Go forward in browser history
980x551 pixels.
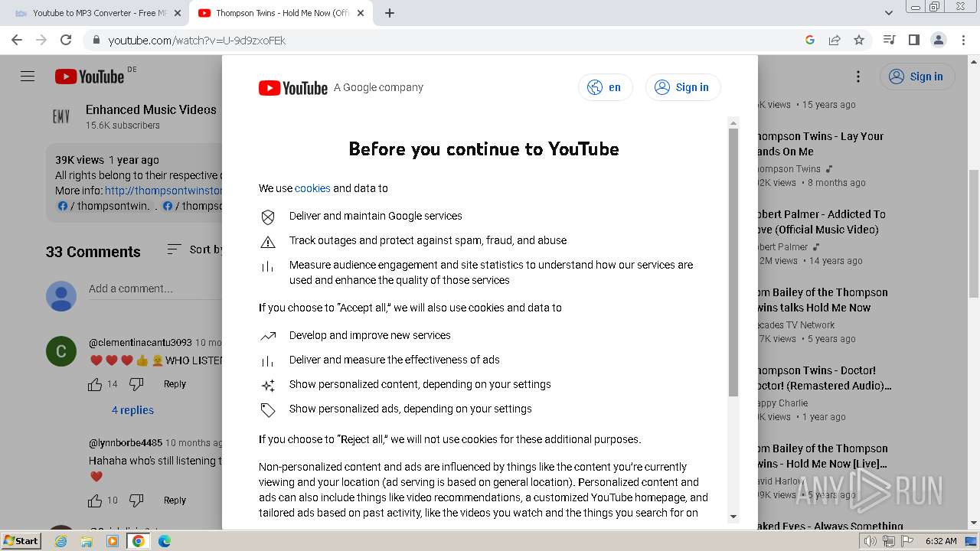click(41, 40)
